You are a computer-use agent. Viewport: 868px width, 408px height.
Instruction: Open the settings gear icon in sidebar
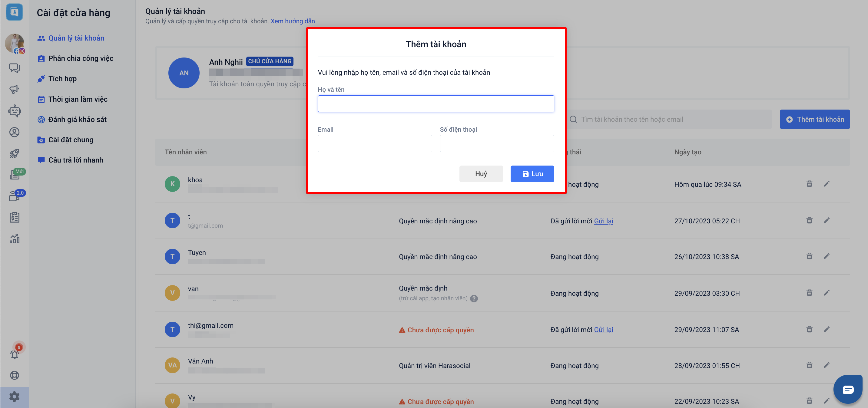coord(14,396)
